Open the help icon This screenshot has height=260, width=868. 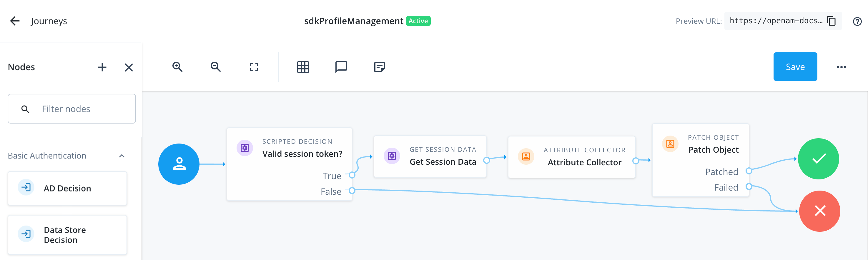[857, 21]
